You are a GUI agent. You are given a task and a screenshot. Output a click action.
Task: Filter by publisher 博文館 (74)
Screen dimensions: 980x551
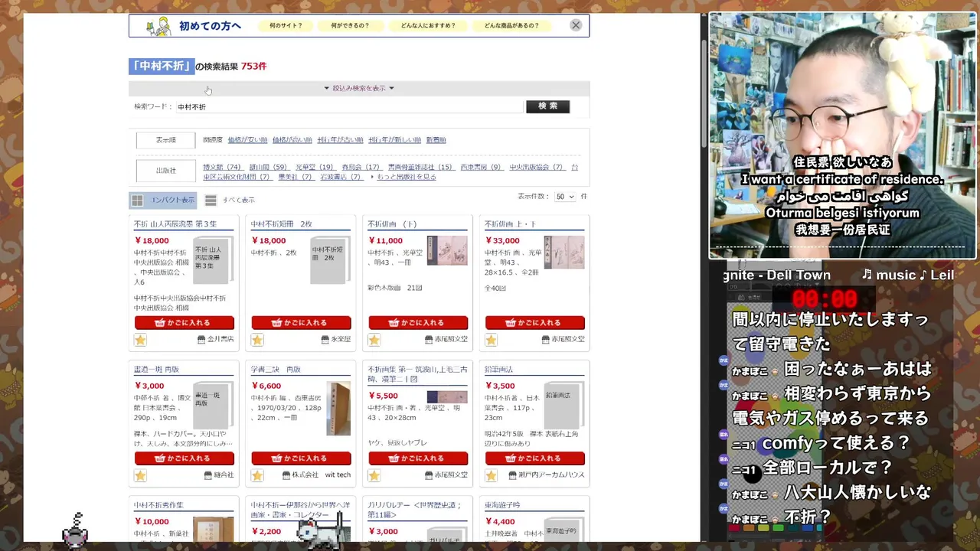point(222,168)
